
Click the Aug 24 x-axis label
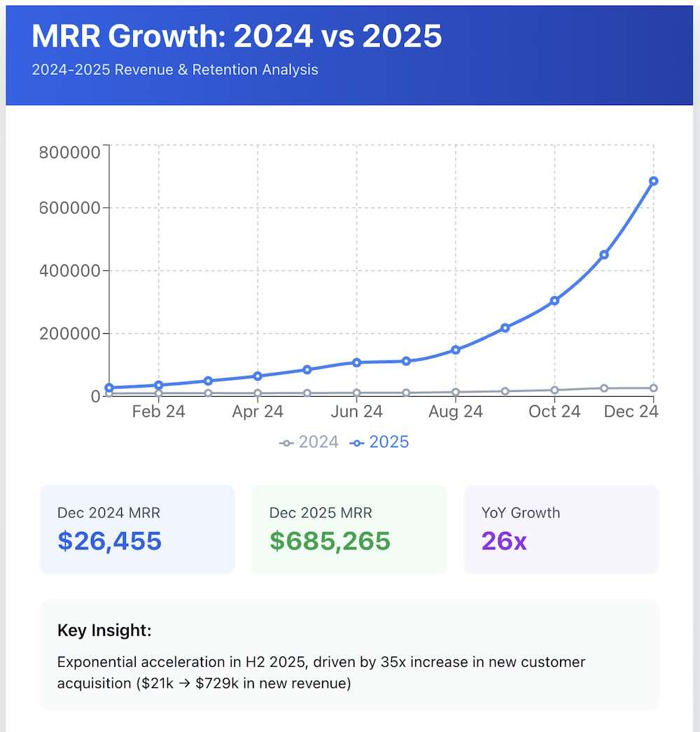456,411
